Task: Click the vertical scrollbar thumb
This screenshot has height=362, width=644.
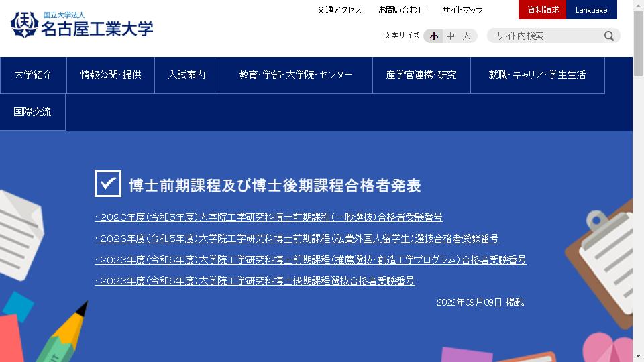Action: 638,43
